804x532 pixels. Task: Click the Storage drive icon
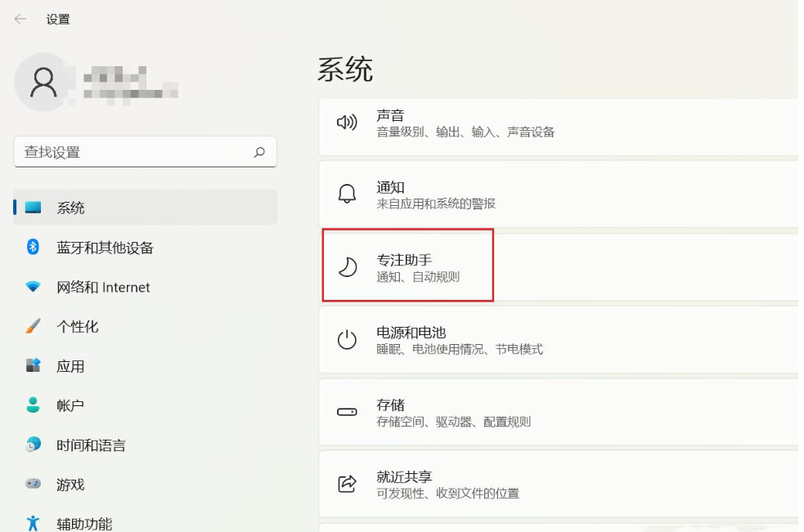[x=348, y=413]
